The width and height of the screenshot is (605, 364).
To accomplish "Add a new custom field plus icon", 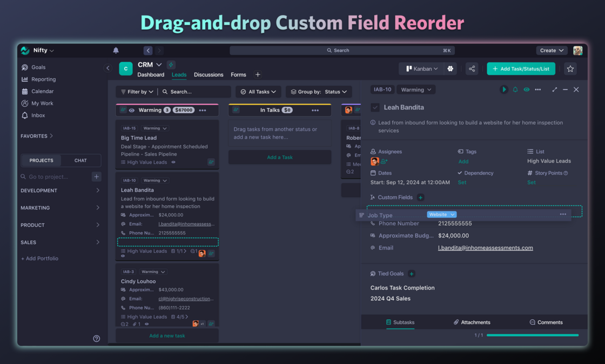I will tap(420, 198).
